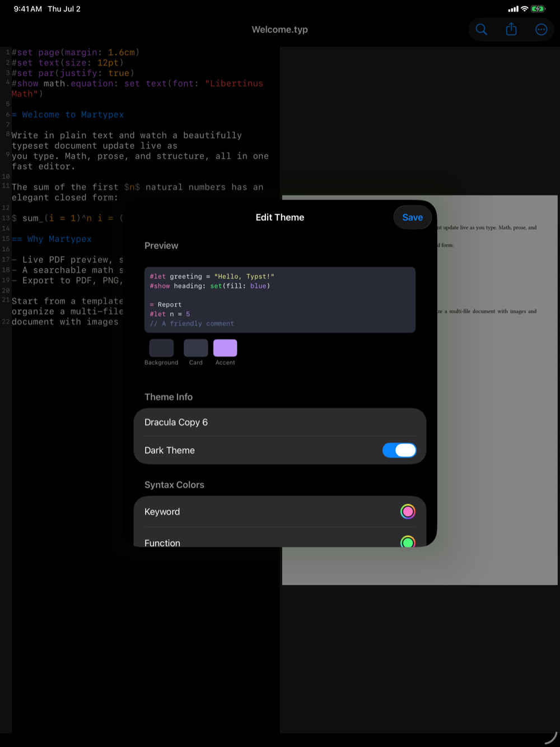Screen dimensions: 560x747
Task: Click the '= Welcome to Martypex' heading line
Action: coord(68,114)
